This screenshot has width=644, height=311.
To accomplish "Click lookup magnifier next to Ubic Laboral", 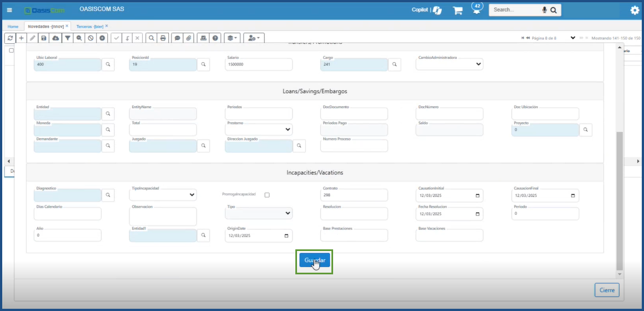I will (x=108, y=64).
